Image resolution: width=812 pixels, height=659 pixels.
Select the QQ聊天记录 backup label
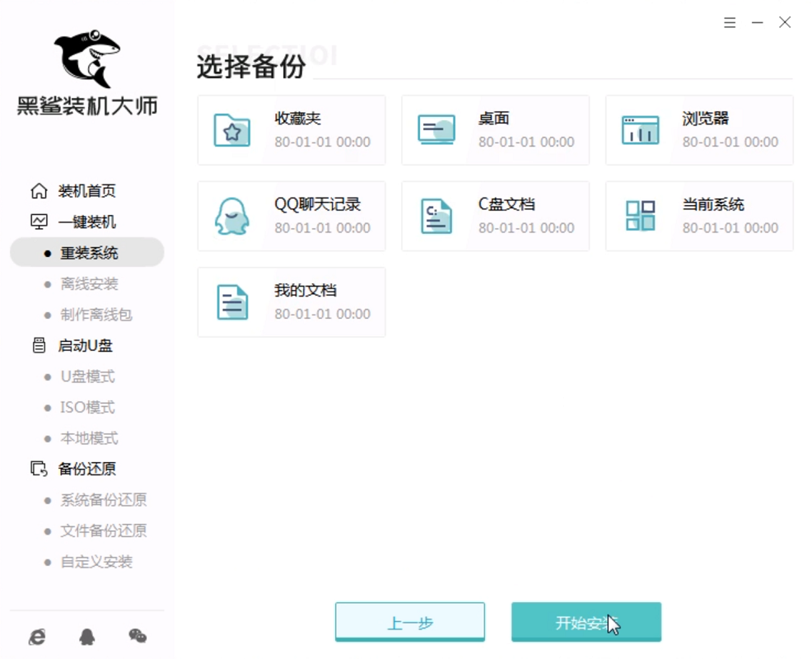317,204
